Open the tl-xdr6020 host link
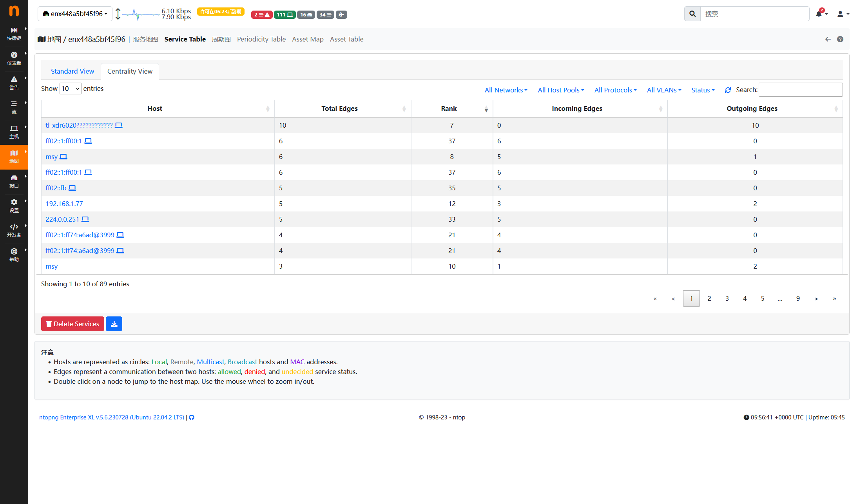The width and height of the screenshot is (859, 504). pos(79,125)
